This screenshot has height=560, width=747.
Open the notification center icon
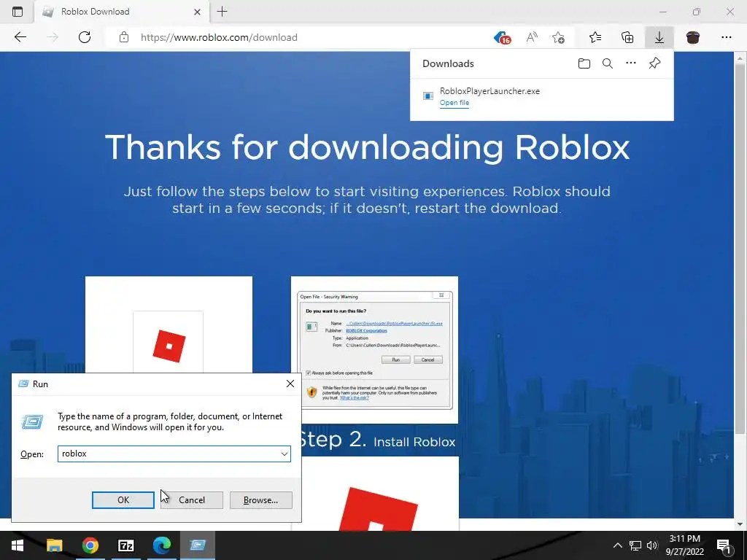tap(724, 545)
